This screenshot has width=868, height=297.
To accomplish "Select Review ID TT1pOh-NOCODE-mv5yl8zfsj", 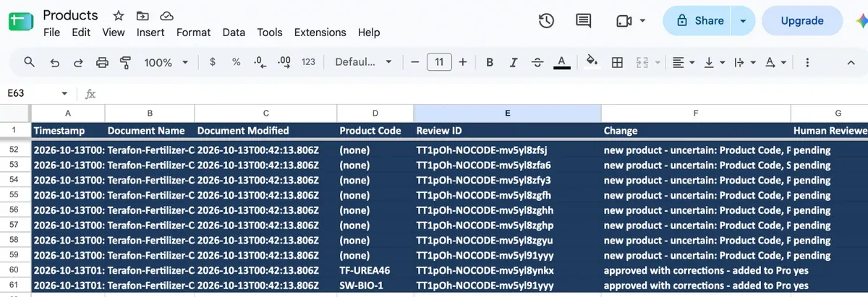I will (x=507, y=150).
